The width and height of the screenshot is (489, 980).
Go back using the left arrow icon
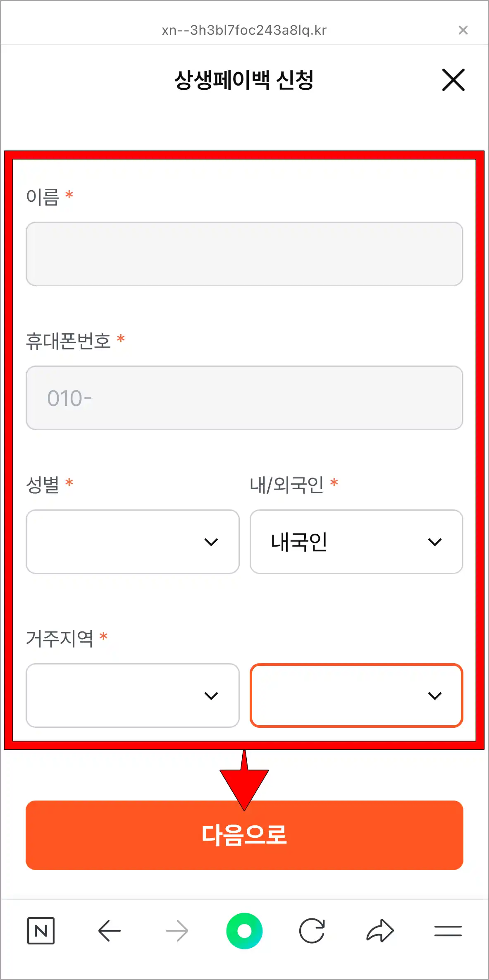point(109,931)
